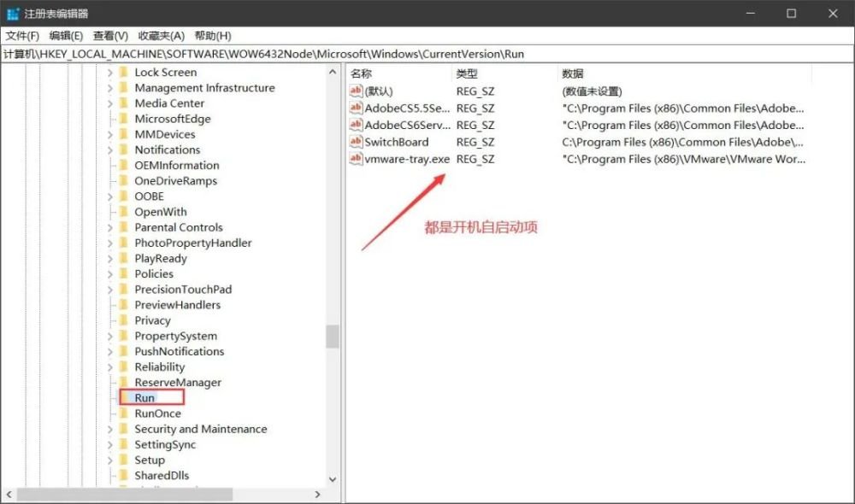Viewport: 855px width, 504px height.
Task: Click the AdobeCS5.5 service value icon
Action: coord(357,108)
